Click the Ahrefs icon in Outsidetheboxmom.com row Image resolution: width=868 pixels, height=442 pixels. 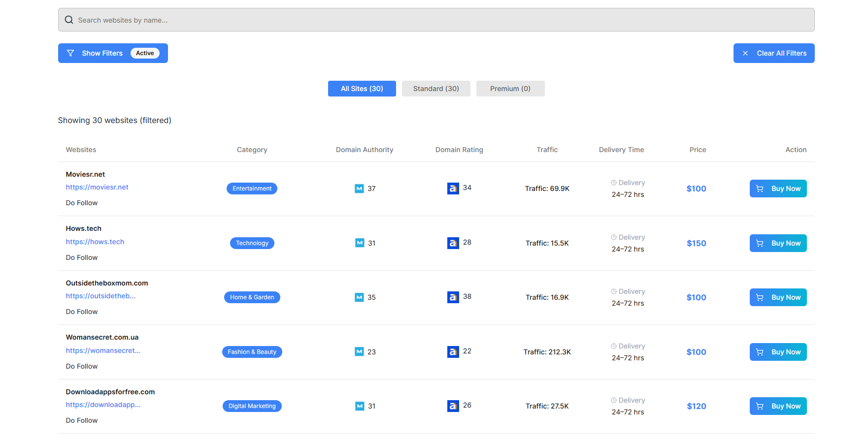(x=453, y=297)
